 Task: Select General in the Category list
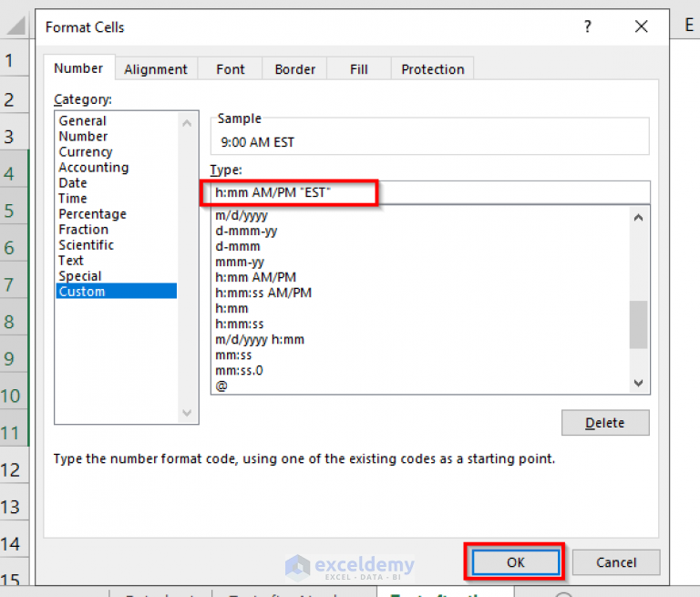point(117,120)
